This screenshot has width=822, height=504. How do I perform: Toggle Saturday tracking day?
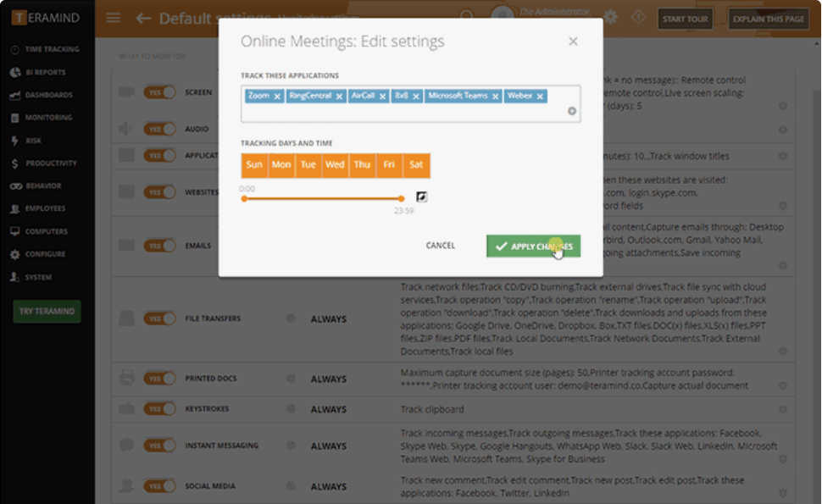coord(416,165)
